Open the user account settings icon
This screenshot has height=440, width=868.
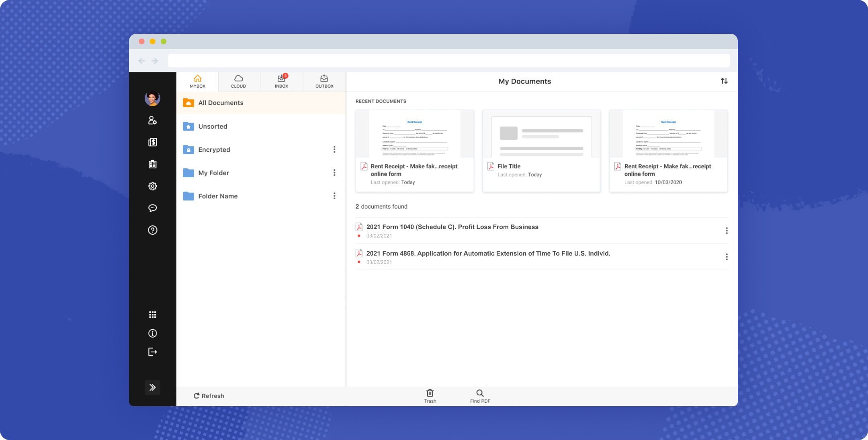(x=152, y=121)
